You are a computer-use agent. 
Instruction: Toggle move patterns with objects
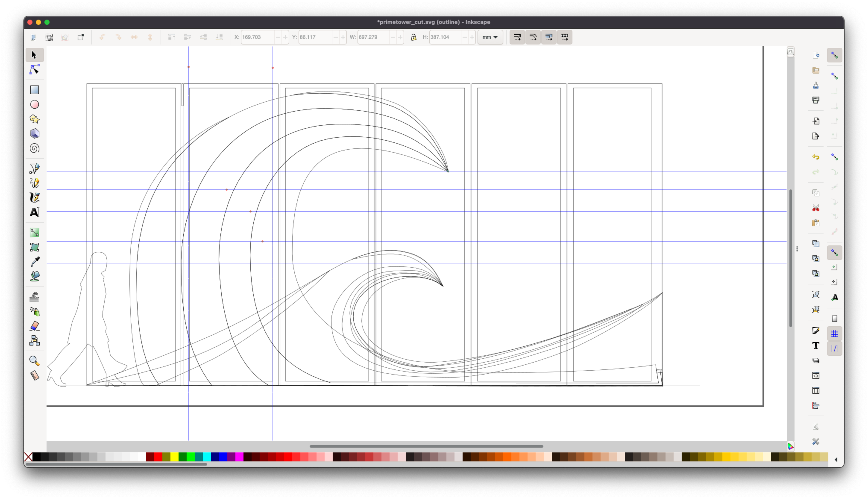tap(565, 37)
